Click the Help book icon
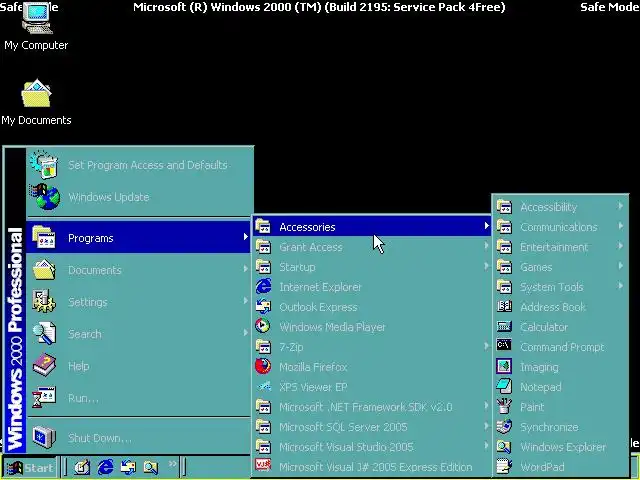This screenshot has width=640, height=480. 44,365
